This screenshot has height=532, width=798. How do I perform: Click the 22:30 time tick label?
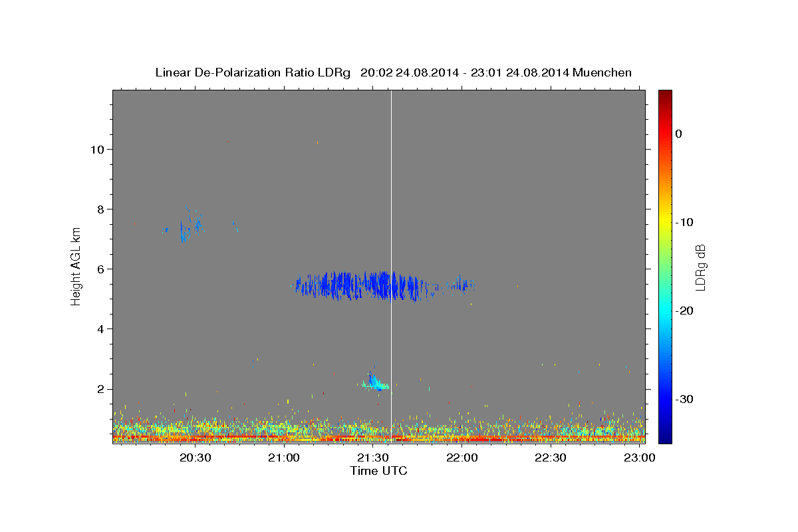pos(551,458)
